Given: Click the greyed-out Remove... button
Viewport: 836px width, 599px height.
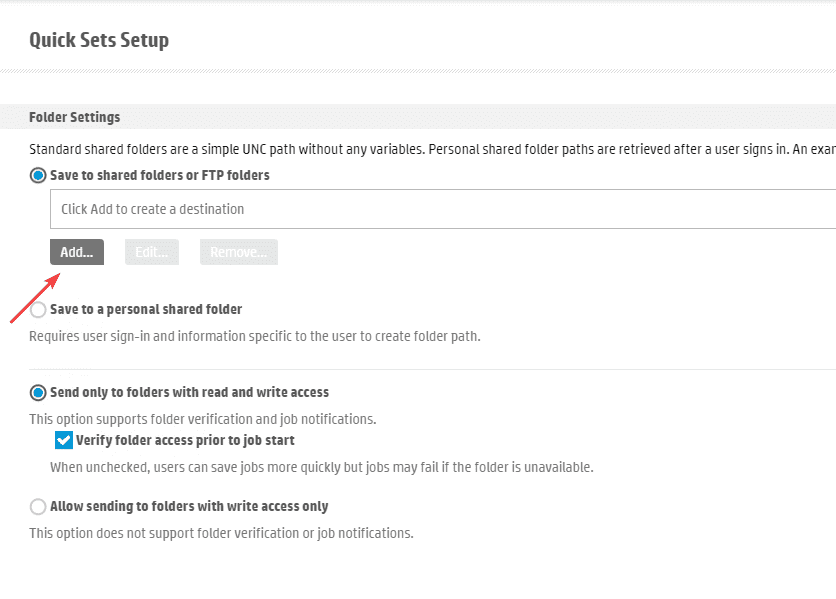Looking at the screenshot, I should pyautogui.click(x=238, y=253).
